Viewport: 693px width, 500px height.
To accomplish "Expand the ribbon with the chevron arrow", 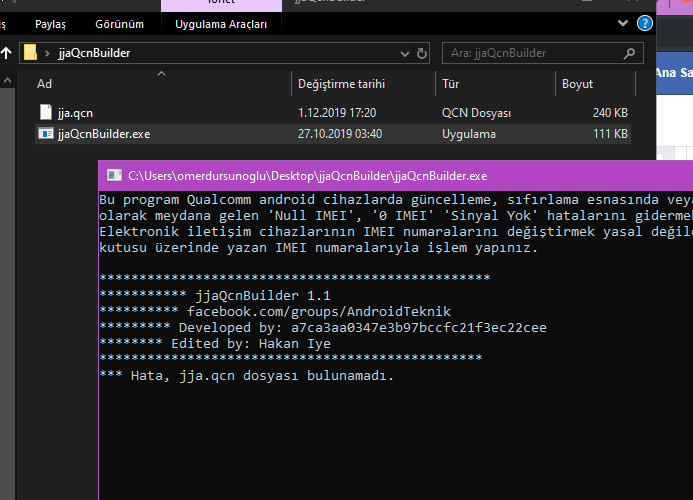I will (x=623, y=23).
